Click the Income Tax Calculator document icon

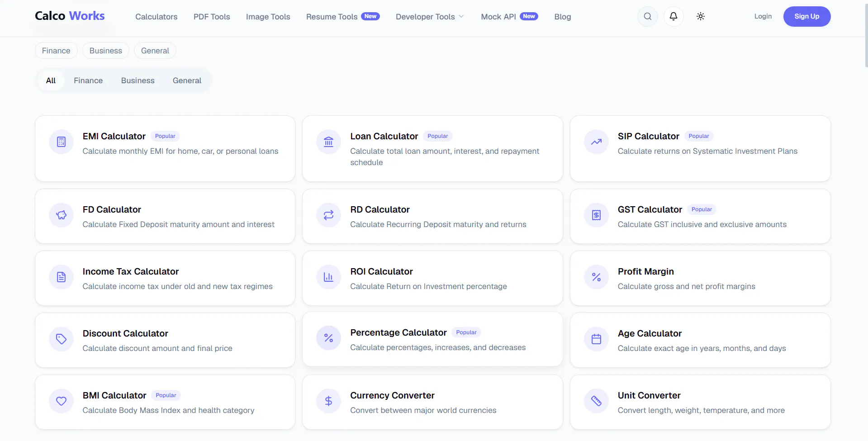pyautogui.click(x=62, y=277)
